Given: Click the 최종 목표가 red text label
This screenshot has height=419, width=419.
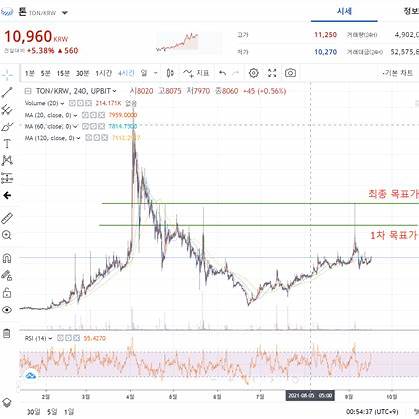Looking at the screenshot, I should coord(393,194).
